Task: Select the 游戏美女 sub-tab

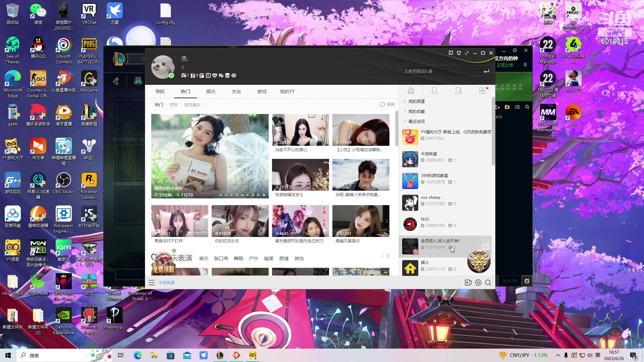Action: [193, 105]
